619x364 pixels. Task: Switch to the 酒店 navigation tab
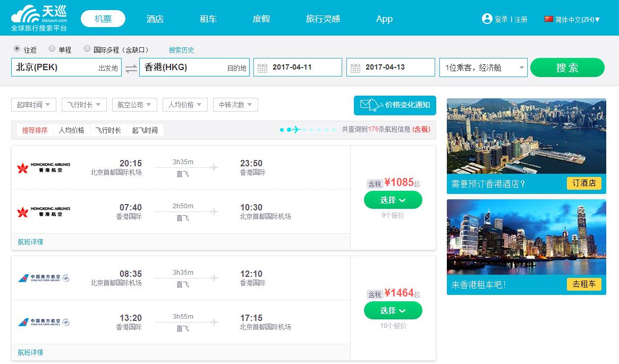click(x=155, y=19)
